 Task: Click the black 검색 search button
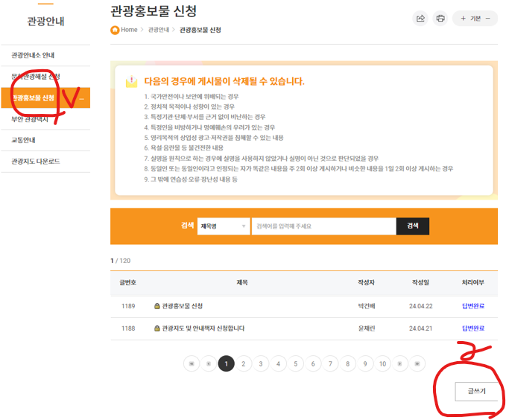[413, 226]
